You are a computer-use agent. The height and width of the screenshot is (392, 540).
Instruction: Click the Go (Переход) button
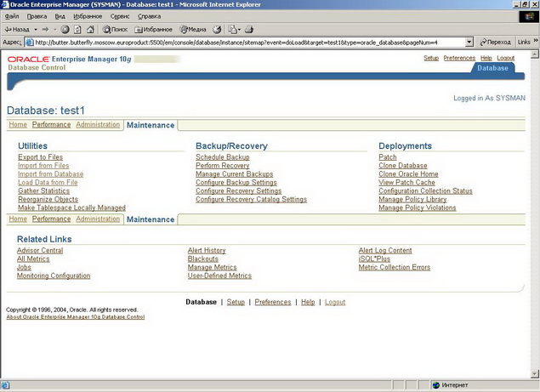point(496,42)
